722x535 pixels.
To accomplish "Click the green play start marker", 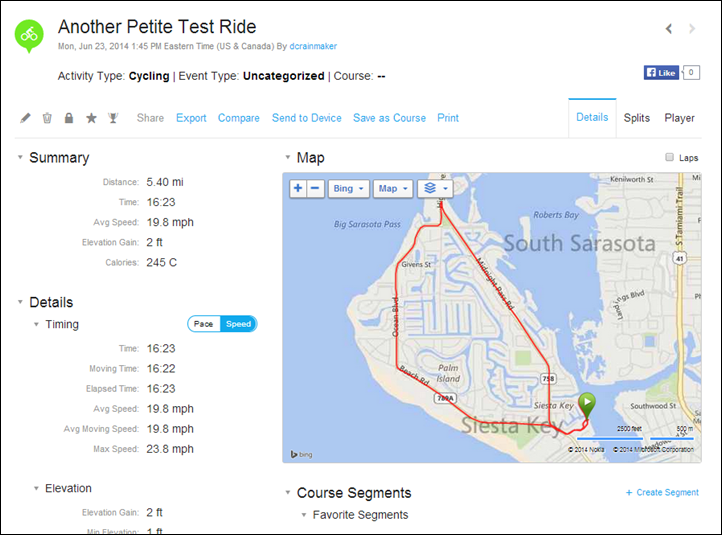I will click(587, 405).
